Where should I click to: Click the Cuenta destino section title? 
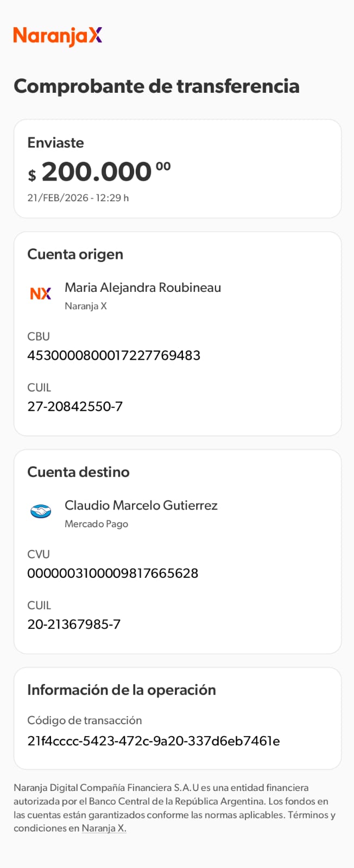pyautogui.click(x=78, y=472)
